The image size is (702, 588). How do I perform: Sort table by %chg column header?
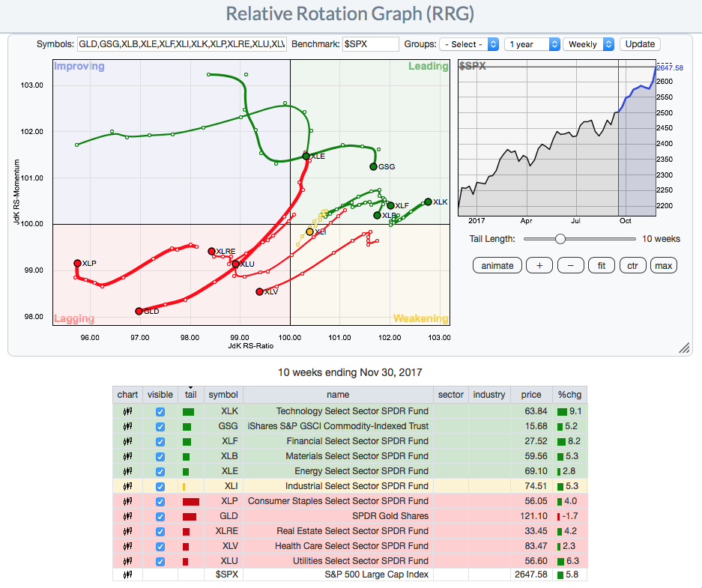click(x=569, y=394)
